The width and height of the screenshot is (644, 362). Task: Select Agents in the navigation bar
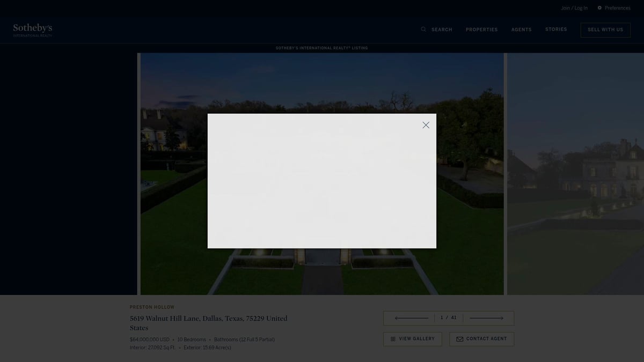[521, 29]
